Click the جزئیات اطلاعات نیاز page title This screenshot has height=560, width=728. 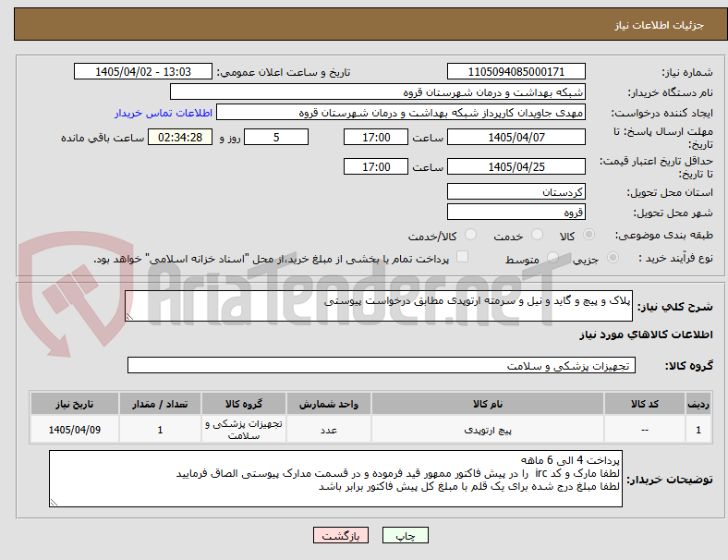[660, 25]
